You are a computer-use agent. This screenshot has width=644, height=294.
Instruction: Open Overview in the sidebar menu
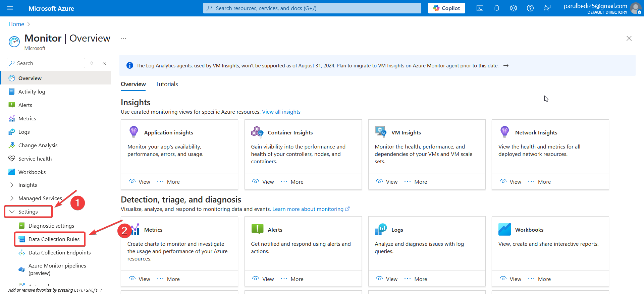[56, 78]
